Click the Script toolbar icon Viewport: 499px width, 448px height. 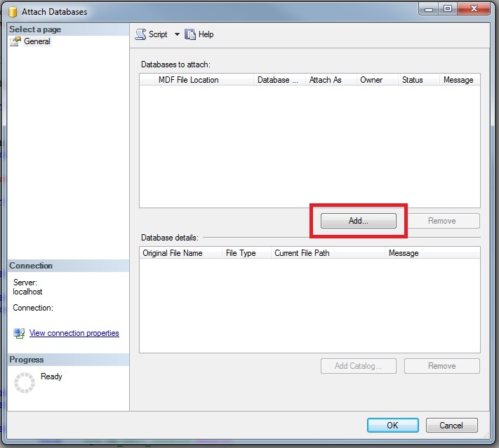pos(141,34)
